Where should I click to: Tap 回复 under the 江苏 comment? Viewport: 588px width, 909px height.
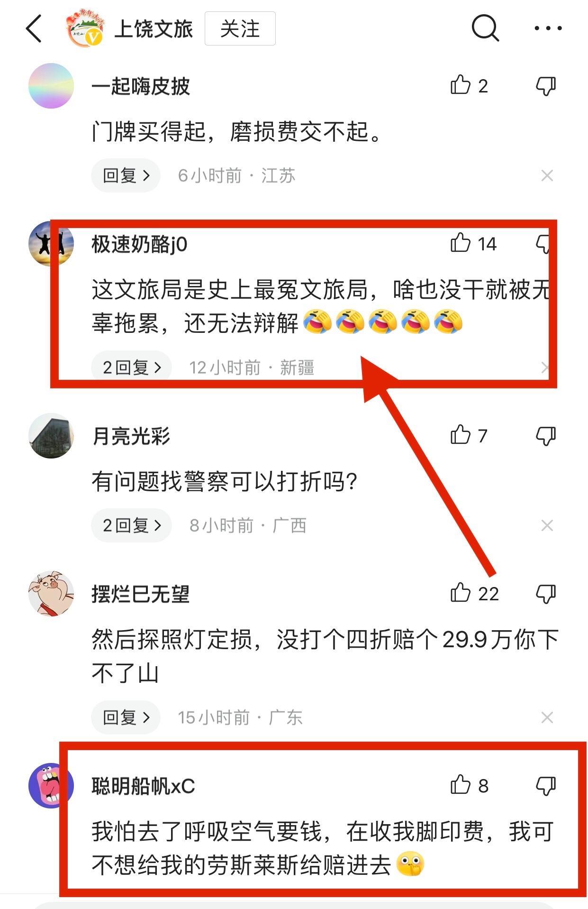[x=126, y=175]
